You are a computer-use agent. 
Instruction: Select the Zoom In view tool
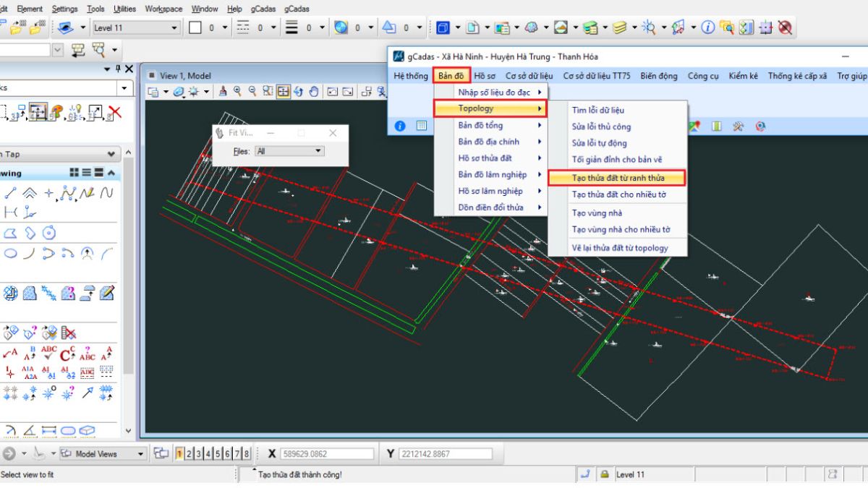pos(237,92)
